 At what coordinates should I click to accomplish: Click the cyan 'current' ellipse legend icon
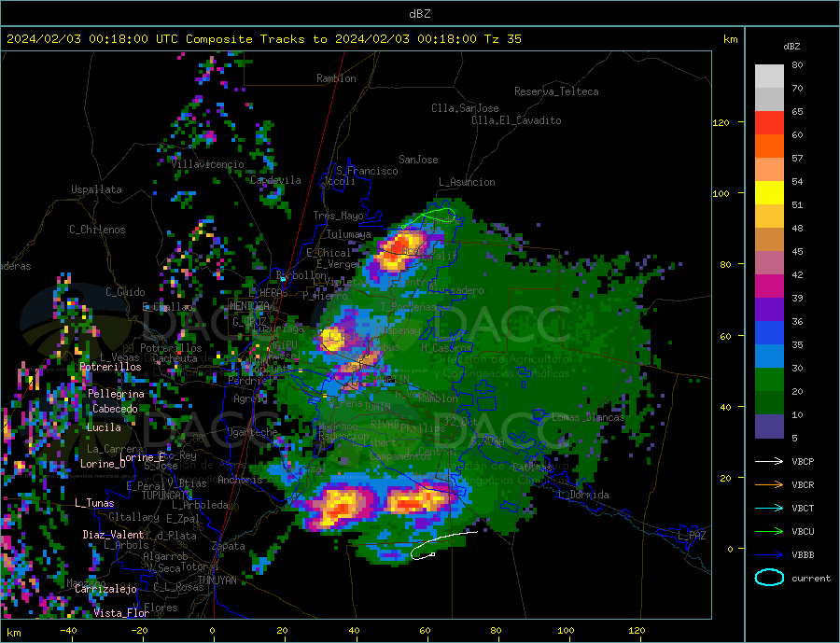(x=769, y=578)
